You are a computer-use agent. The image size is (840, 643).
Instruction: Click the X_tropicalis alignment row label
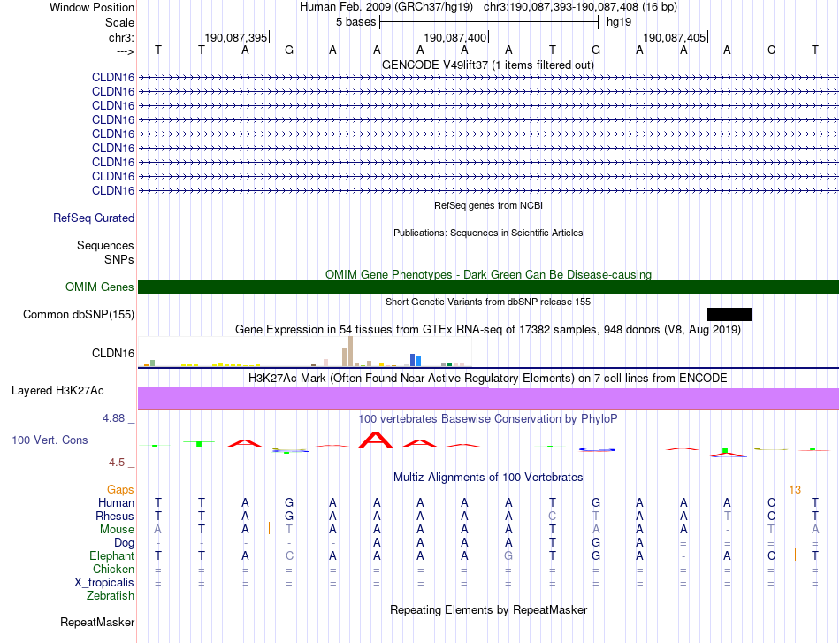pos(104,583)
